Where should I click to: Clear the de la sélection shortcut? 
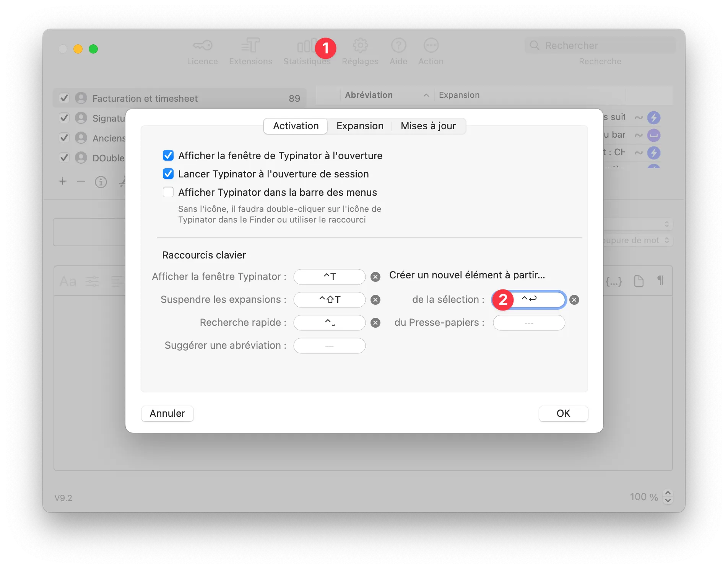tap(574, 300)
